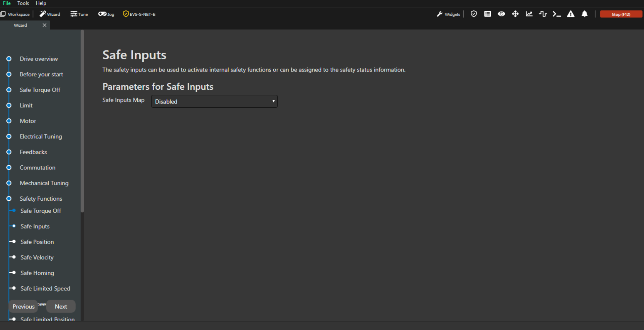644x330 pixels.
Task: Open the Tools menu
Action: coord(23,3)
